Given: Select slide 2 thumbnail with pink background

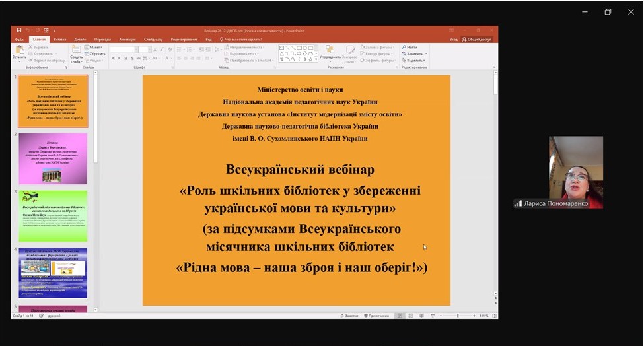Looking at the screenshot, I should point(53,158).
